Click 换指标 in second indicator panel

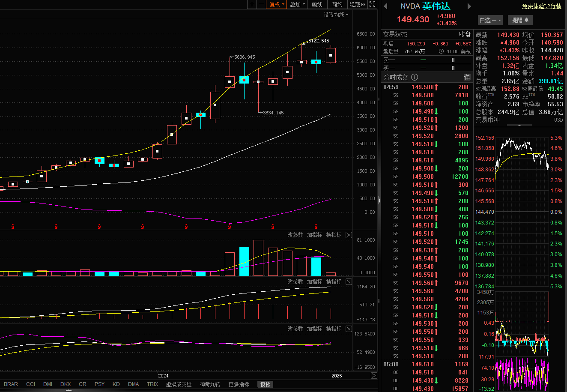(x=334, y=281)
